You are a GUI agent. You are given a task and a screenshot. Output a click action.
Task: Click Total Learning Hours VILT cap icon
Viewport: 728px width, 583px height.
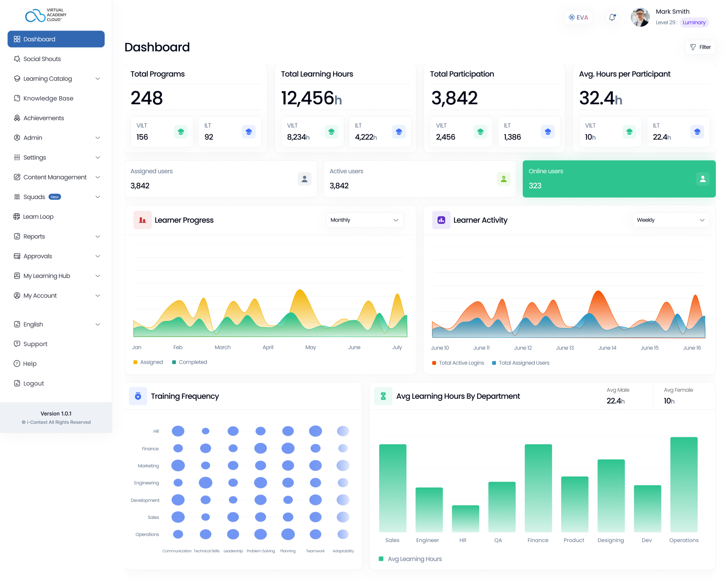(x=331, y=132)
